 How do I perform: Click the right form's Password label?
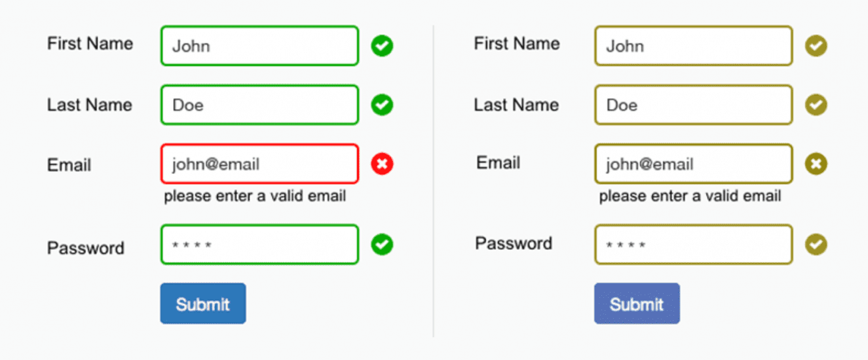(x=514, y=243)
